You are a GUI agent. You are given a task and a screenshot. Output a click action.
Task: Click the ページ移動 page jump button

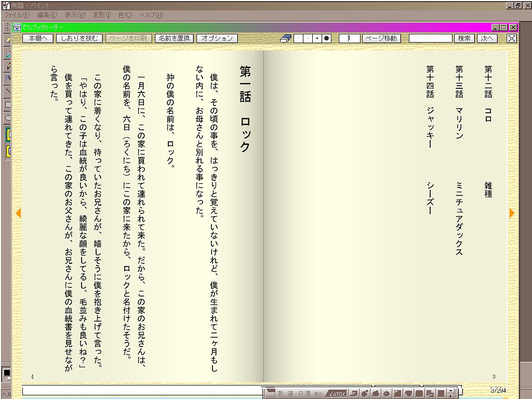point(381,38)
